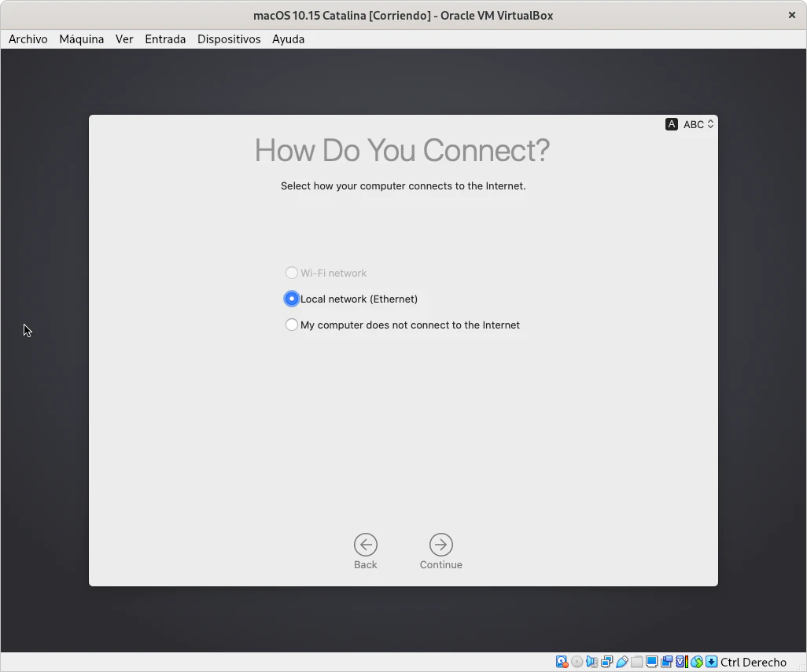Click the audio status icon
807x672 pixels.
[x=591, y=662]
